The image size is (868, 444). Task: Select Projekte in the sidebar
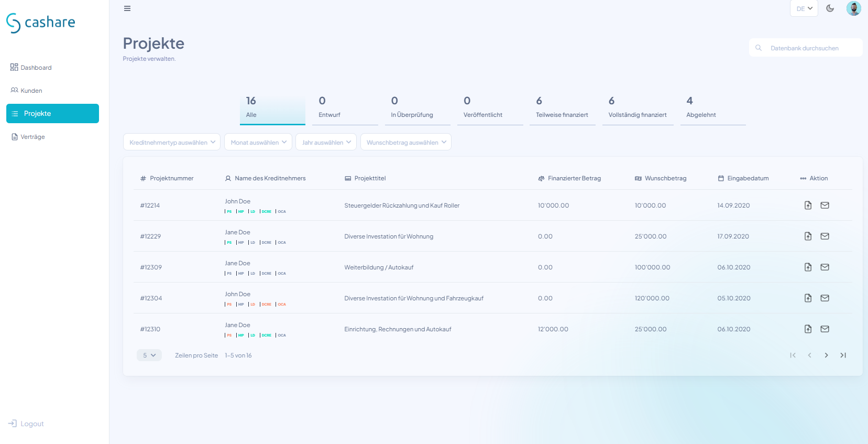52,114
